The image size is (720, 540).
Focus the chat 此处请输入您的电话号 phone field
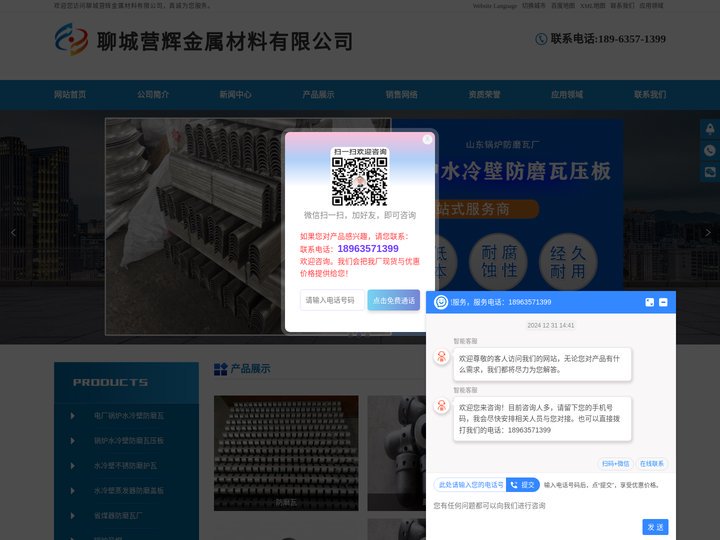[470, 485]
